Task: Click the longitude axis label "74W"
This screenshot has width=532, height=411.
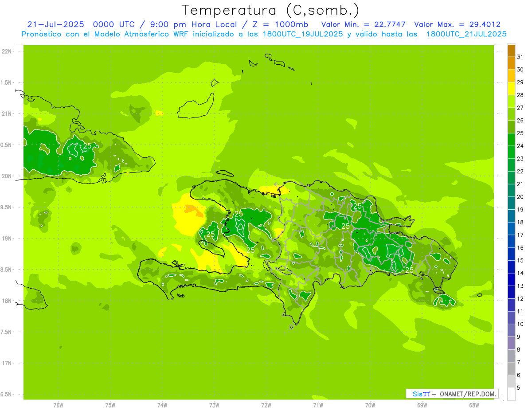Action: (162, 405)
